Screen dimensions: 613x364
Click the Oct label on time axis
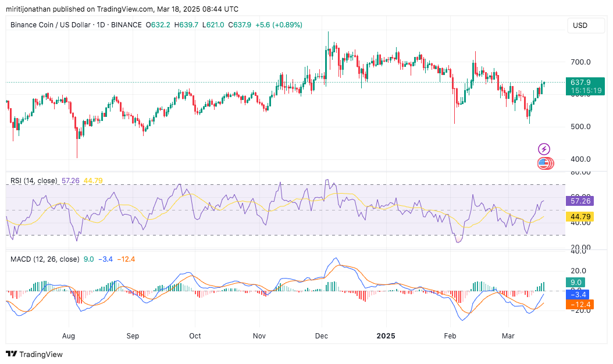[x=195, y=336]
